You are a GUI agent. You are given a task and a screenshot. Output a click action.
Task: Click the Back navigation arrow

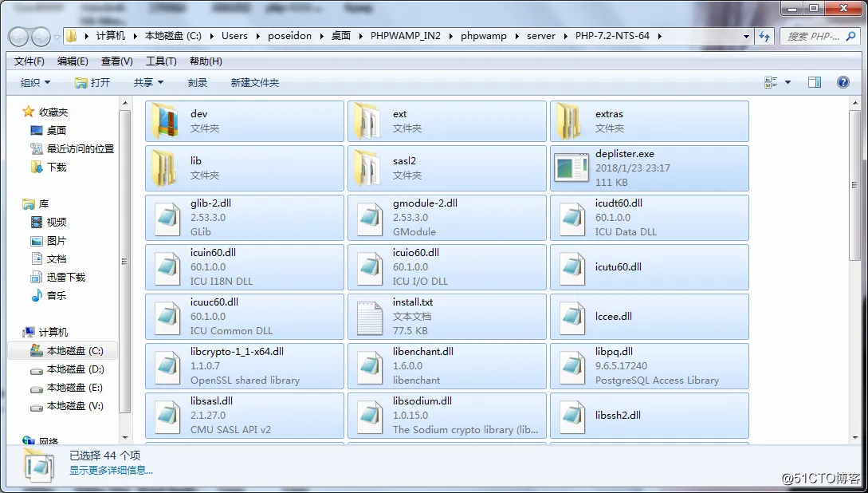(19, 37)
